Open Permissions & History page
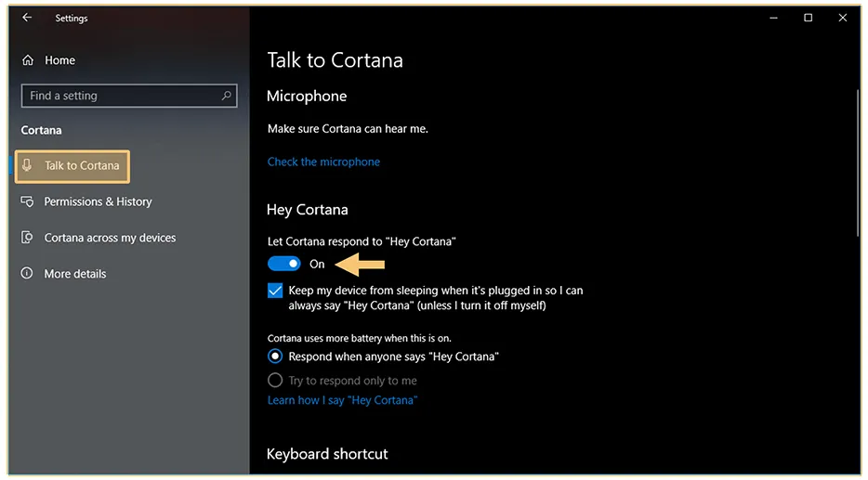Screen dimensions: 868x480 click(x=98, y=201)
